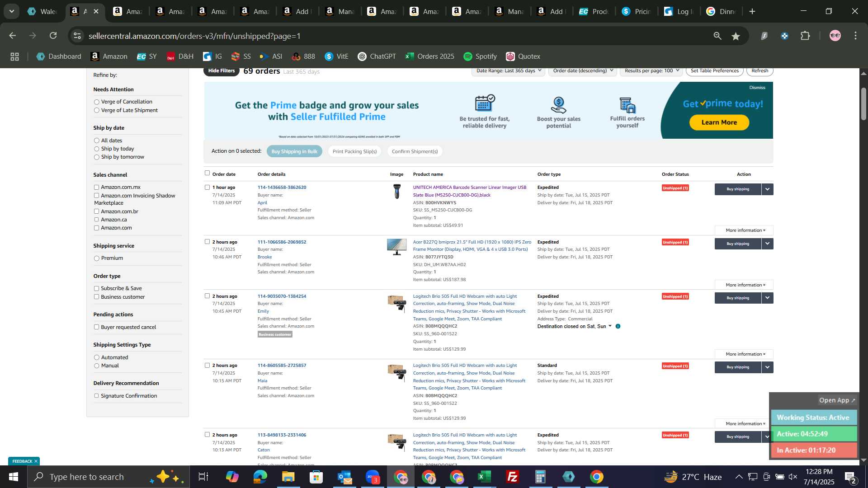
Task: Open Outlook from the taskbar
Action: pyautogui.click(x=344, y=477)
